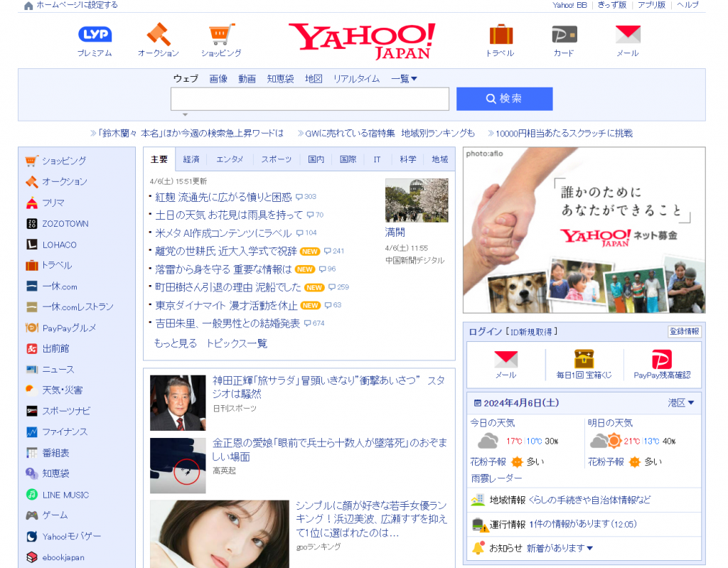Select 画像 search type
Image resolution: width=728 pixels, height=568 pixels.
point(218,79)
